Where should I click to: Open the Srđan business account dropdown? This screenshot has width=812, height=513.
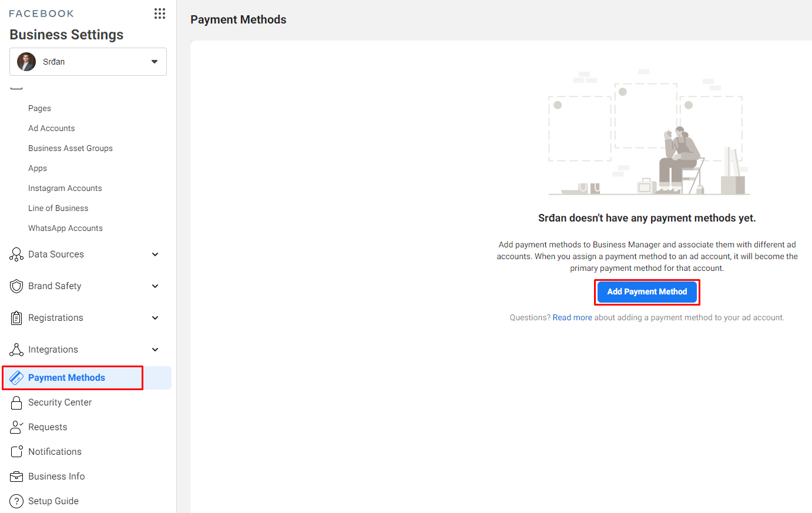coord(88,62)
